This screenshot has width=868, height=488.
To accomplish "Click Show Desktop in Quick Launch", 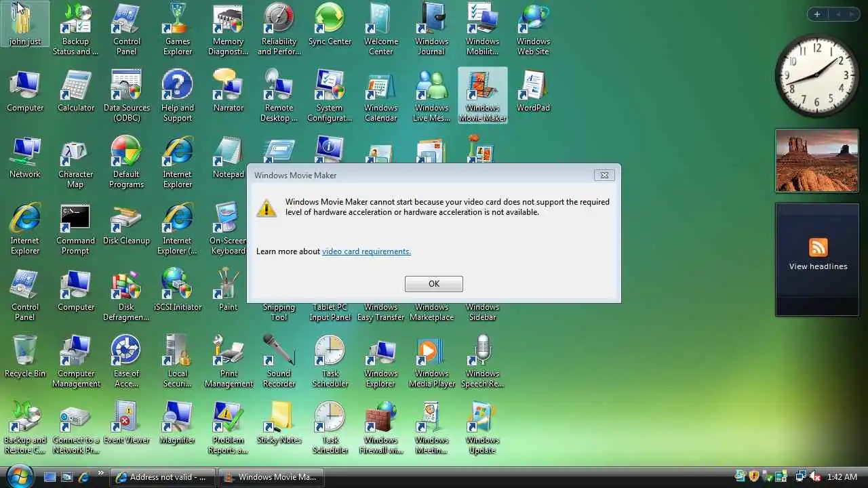I will click(x=50, y=477).
